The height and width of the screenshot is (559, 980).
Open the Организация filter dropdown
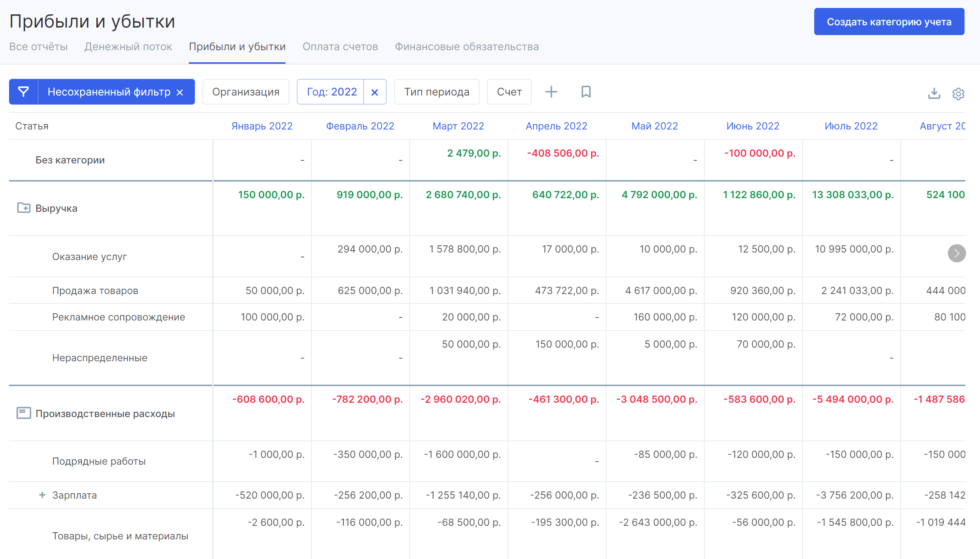coord(245,92)
